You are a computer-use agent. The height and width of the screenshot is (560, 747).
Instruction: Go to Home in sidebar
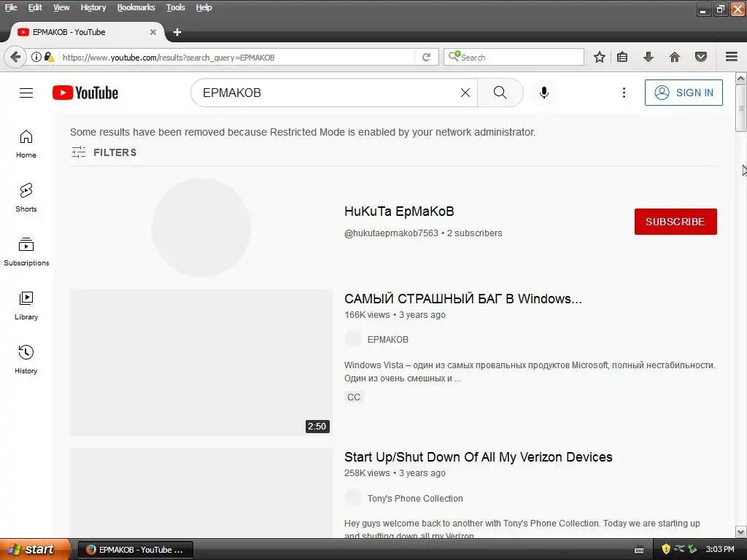26,144
